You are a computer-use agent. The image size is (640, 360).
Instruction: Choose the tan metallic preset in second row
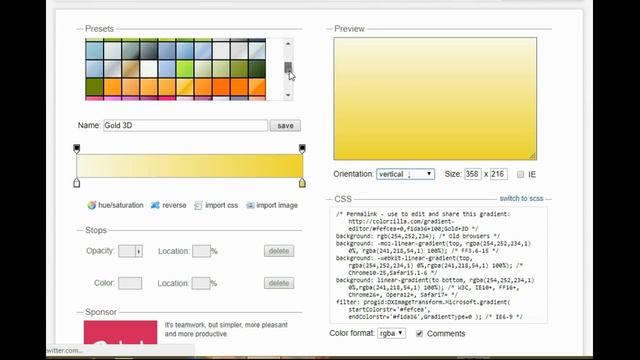(x=131, y=69)
